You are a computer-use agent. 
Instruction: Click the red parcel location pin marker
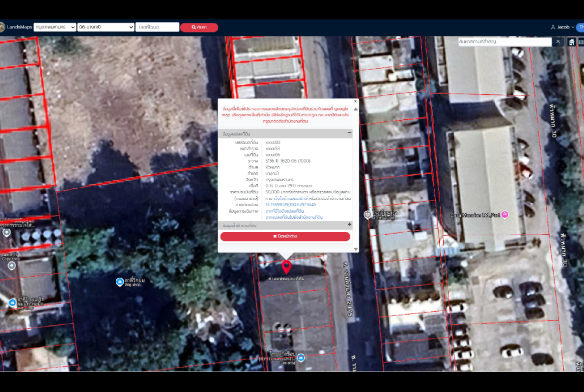[286, 267]
